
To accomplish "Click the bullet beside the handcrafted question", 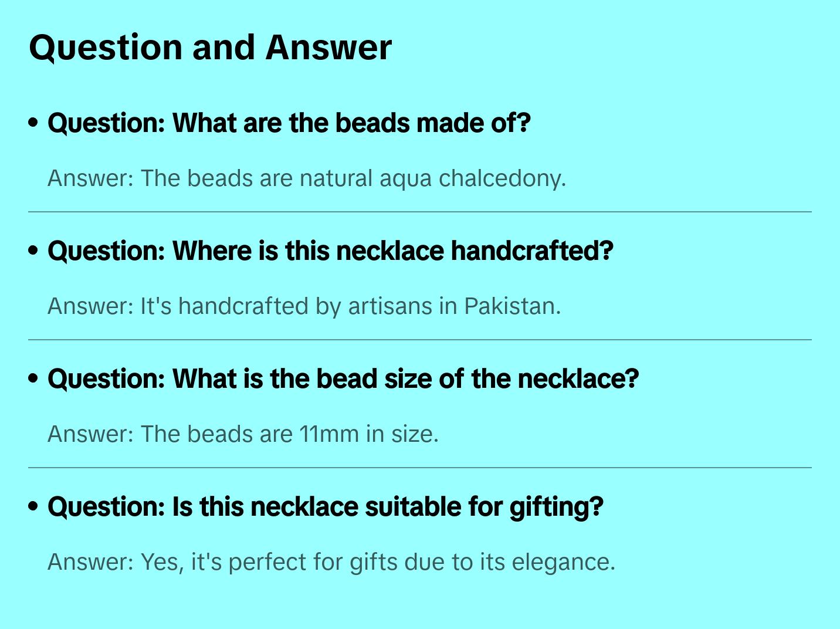I will (x=33, y=251).
